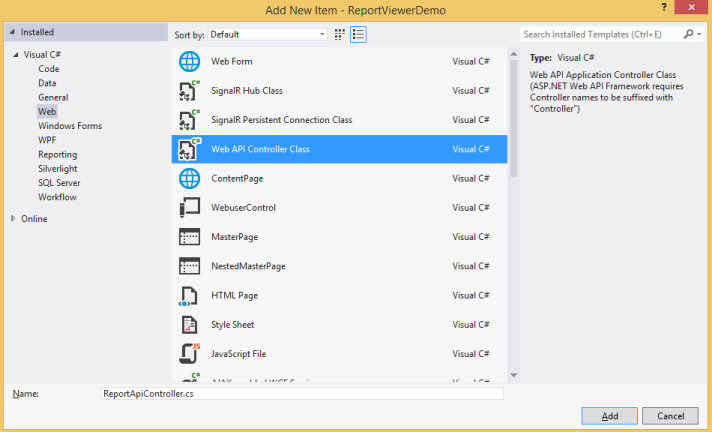Screen dimensions: 712x432
Task: Click the Web Form globe icon
Action: tap(189, 61)
